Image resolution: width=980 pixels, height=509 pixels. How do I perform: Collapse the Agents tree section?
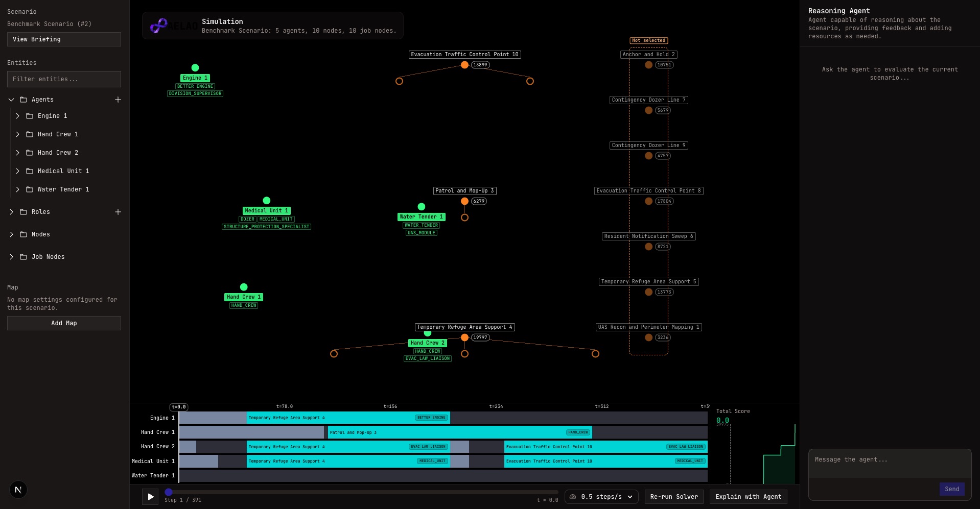(x=11, y=100)
